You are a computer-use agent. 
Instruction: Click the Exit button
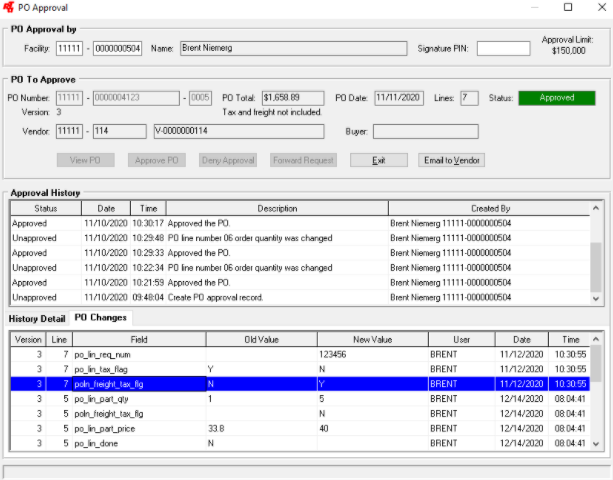point(378,160)
